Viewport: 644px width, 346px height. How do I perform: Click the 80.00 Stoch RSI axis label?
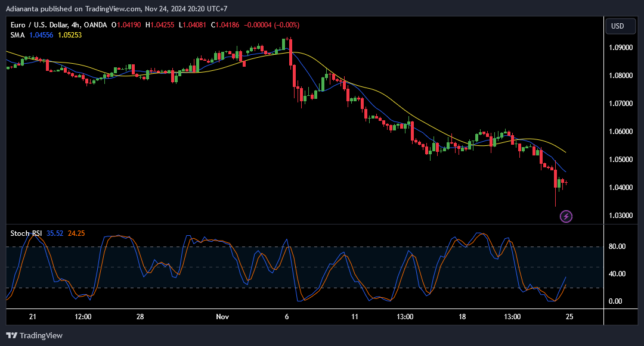click(617, 247)
